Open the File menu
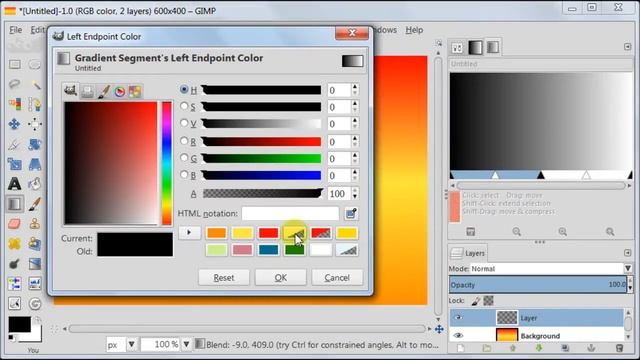 (x=16, y=30)
